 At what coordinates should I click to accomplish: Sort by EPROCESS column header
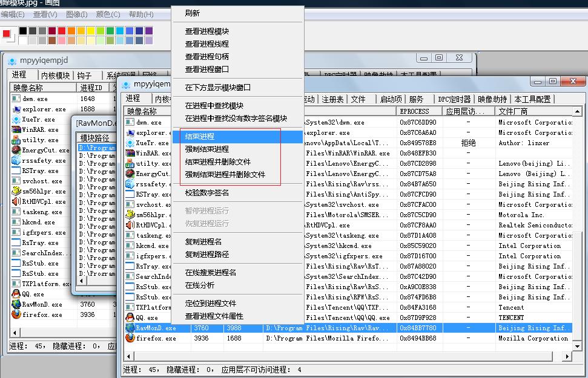419,111
